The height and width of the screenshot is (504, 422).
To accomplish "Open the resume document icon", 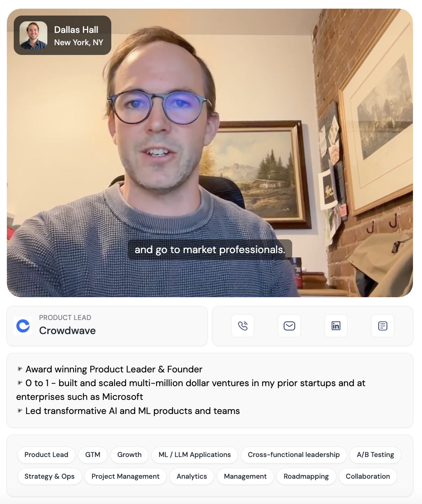I will 383,326.
